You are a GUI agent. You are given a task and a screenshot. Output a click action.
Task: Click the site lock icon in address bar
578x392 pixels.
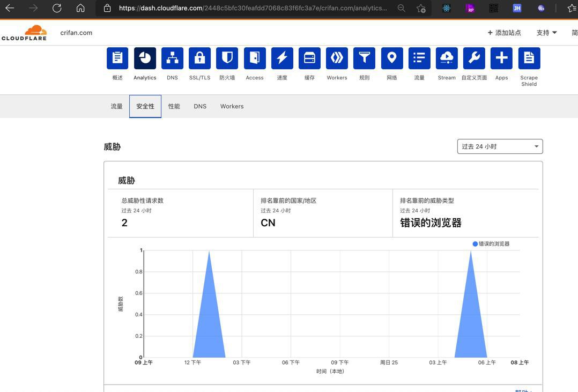tap(107, 8)
